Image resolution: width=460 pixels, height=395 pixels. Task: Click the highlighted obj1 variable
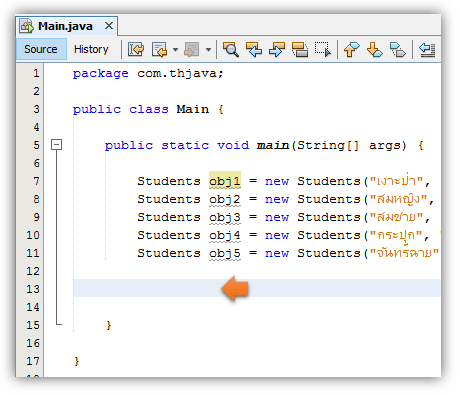(x=225, y=181)
